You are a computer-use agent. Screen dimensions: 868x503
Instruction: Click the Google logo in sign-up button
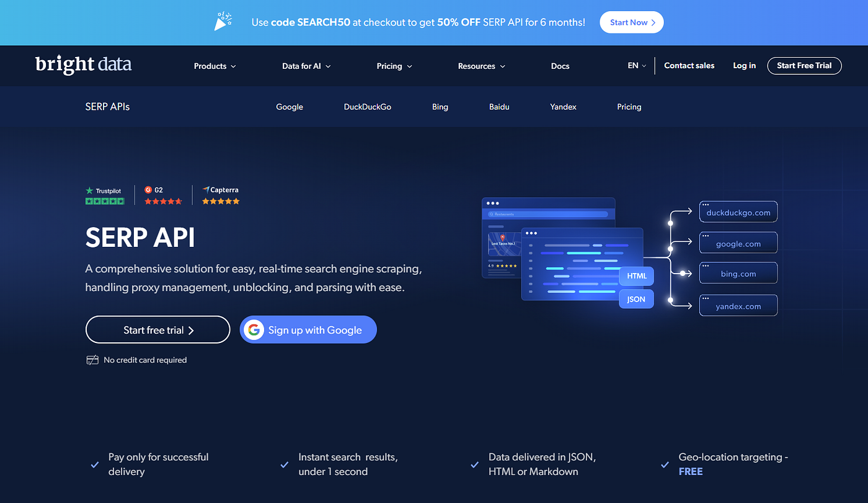[254, 330]
